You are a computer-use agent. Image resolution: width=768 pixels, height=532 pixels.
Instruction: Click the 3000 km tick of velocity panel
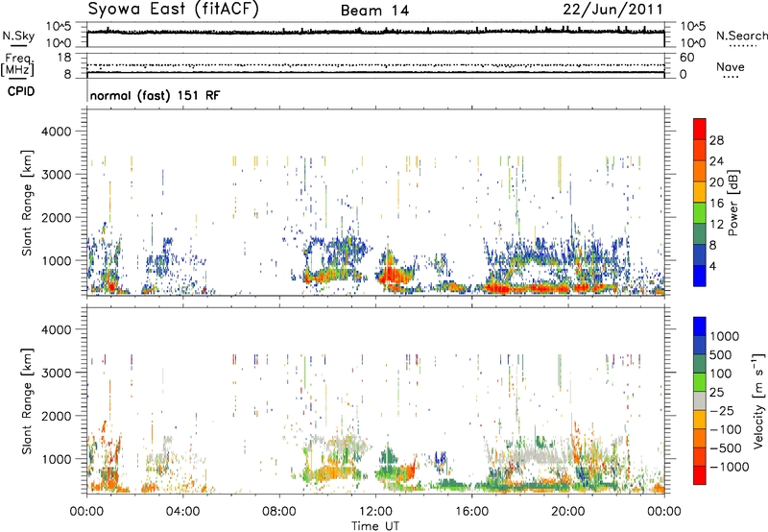56,373
